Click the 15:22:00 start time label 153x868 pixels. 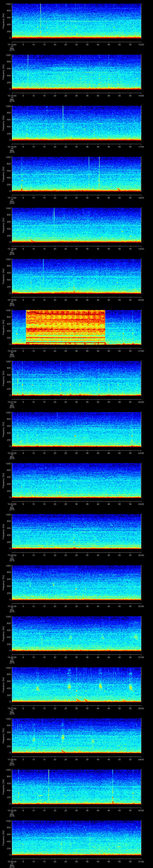[12, 453]
